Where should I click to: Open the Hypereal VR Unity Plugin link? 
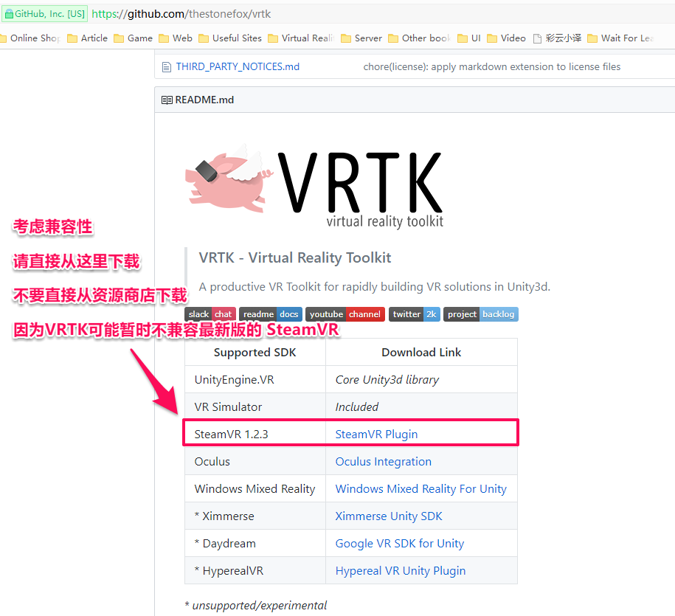400,570
